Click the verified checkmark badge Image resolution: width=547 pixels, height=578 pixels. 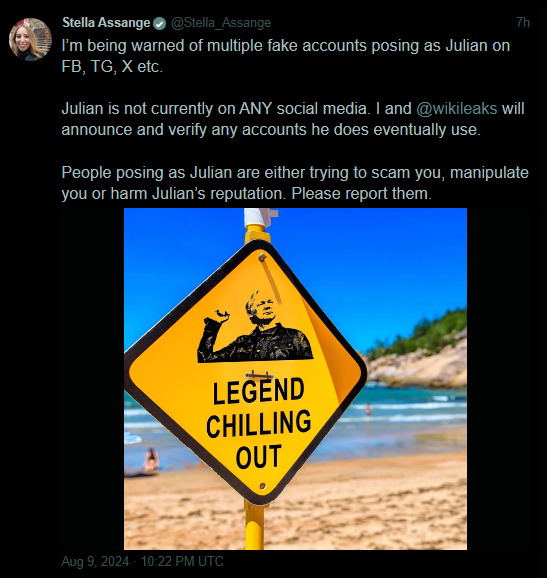coord(159,24)
